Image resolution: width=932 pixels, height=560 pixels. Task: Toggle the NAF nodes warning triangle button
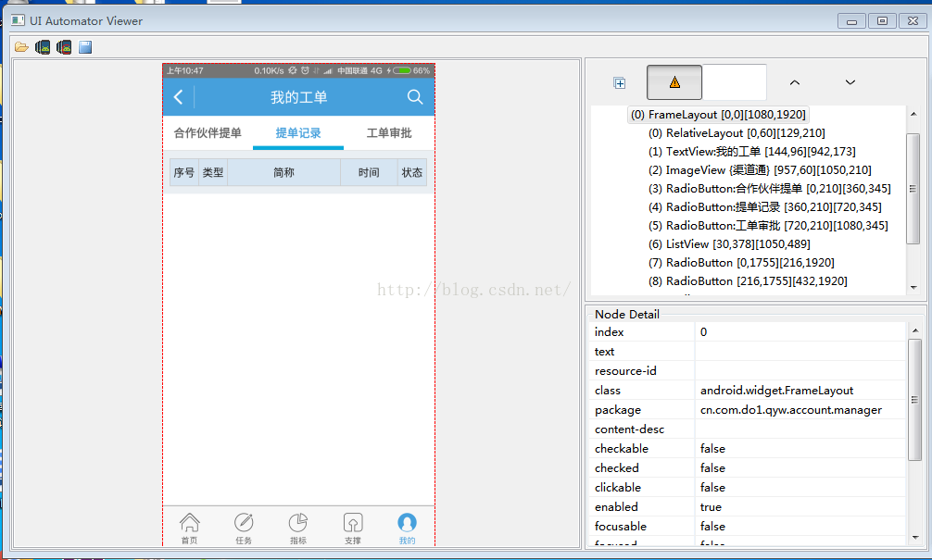[674, 82]
